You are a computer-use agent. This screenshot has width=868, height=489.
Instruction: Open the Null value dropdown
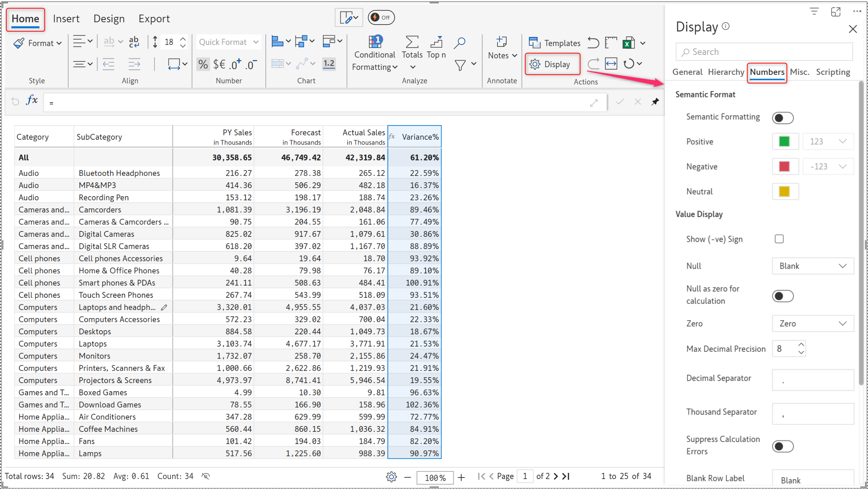812,266
